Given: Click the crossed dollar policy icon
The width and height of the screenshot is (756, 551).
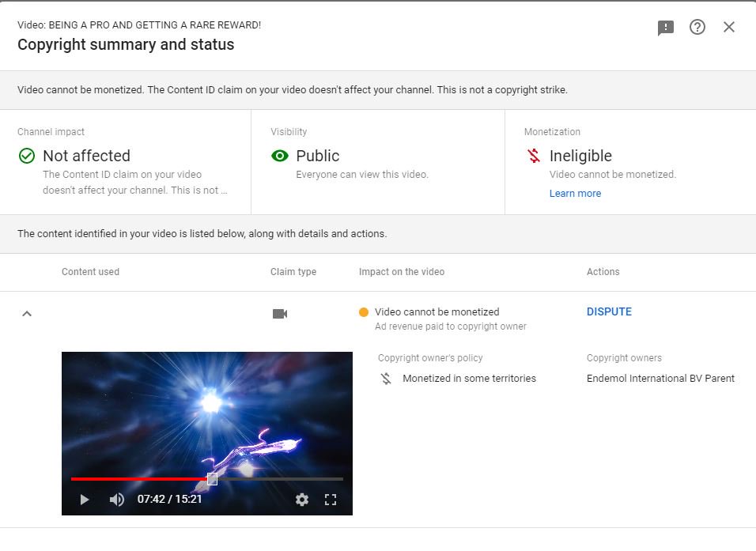Looking at the screenshot, I should click(x=386, y=379).
